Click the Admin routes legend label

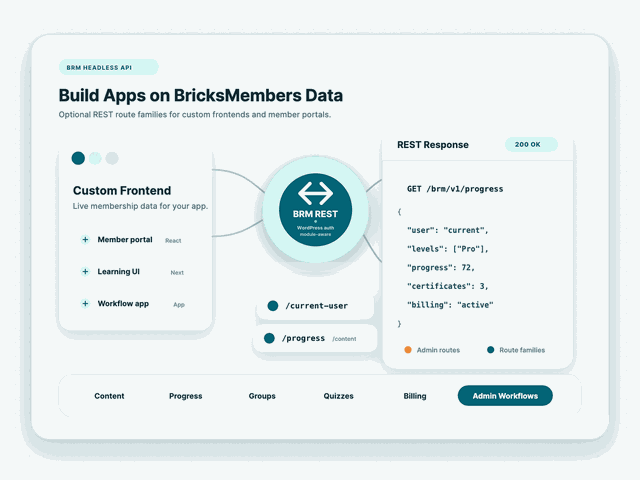[438, 350]
